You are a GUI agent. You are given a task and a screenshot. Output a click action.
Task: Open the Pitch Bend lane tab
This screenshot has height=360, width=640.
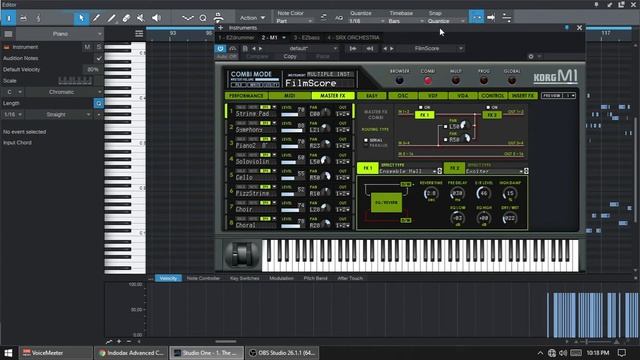coord(315,278)
